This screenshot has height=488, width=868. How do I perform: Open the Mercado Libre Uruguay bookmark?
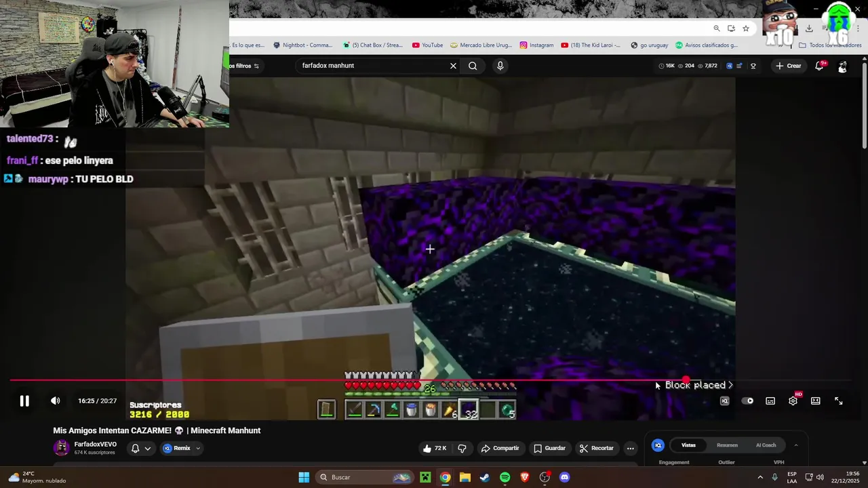click(481, 45)
